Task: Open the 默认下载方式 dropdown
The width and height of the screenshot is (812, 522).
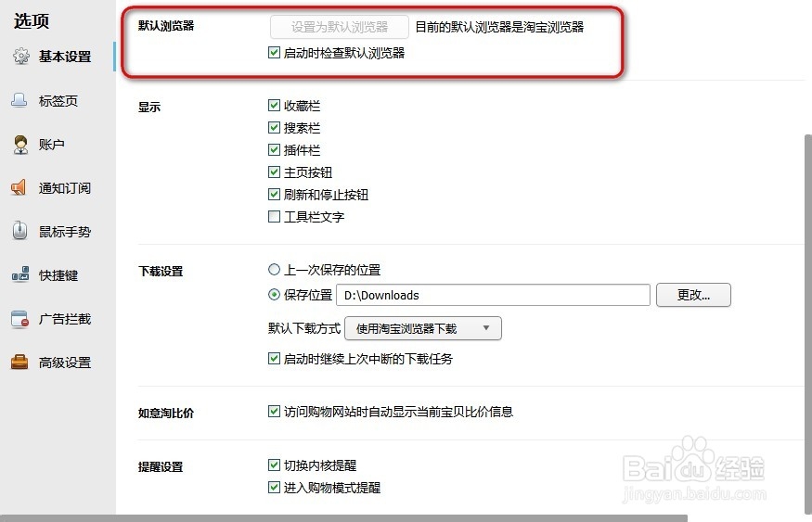Action: coord(422,328)
